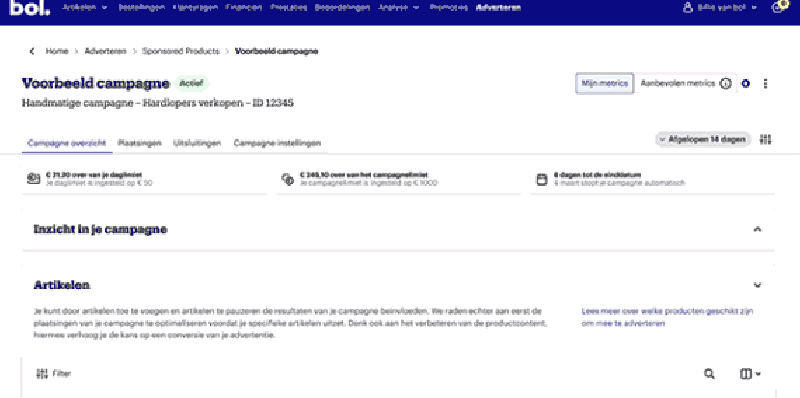The width and height of the screenshot is (800, 398).
Task: Open the Analyse dropdown in top navigation
Action: tap(398, 8)
